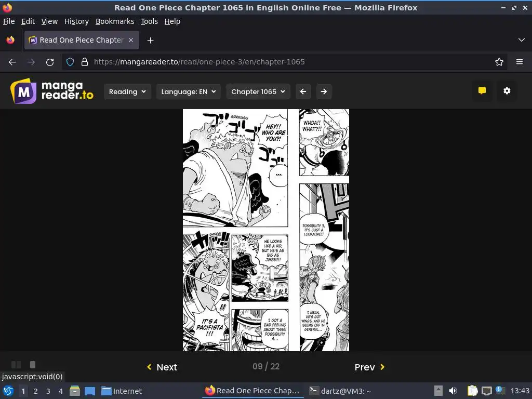Go to next chapter with right arrow button
Viewport: 532px width, 399px height.
point(324,91)
